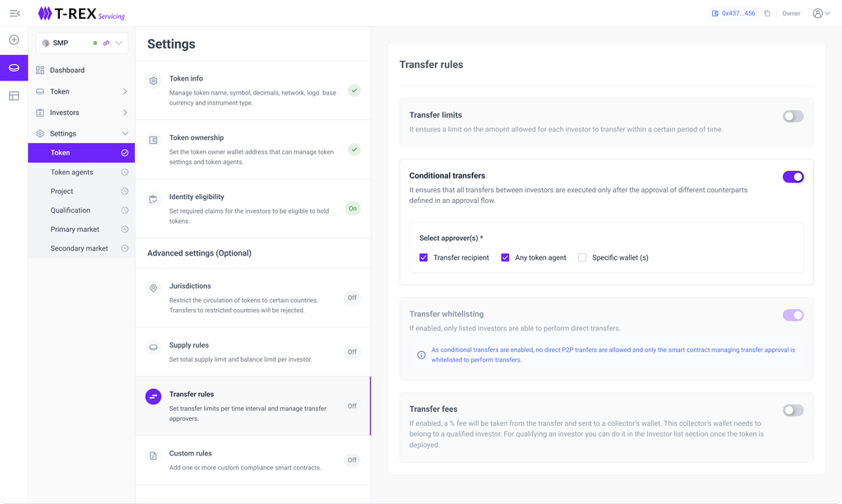This screenshot has height=504, width=842.
Task: Select Token agents under Settings
Action: click(72, 172)
